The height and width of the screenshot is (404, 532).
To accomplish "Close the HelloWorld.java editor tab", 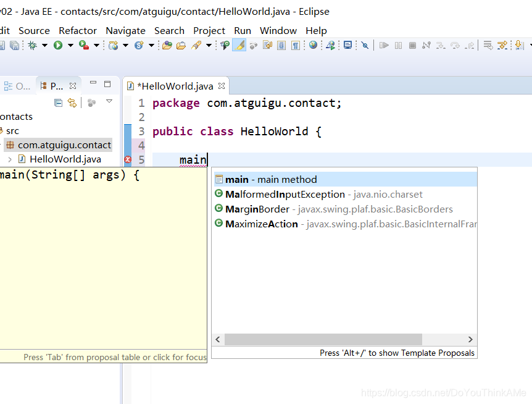I will coord(222,86).
